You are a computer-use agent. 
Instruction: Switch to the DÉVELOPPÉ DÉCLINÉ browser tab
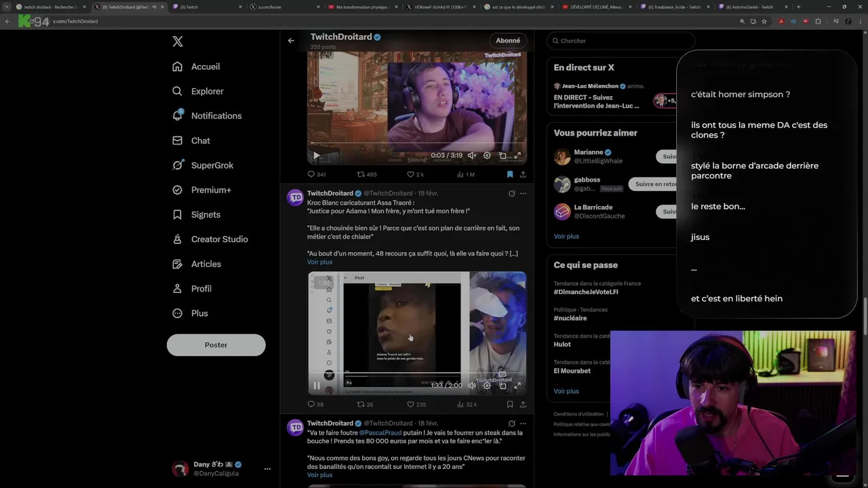[598, 7]
